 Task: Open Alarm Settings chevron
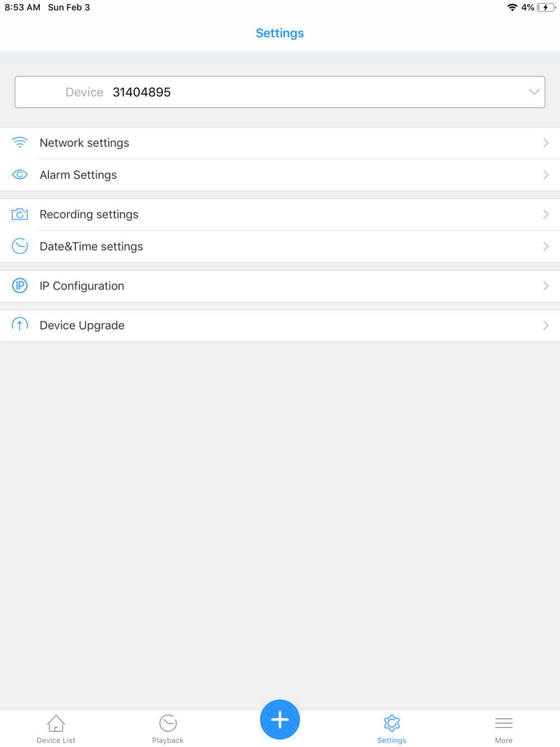546,175
